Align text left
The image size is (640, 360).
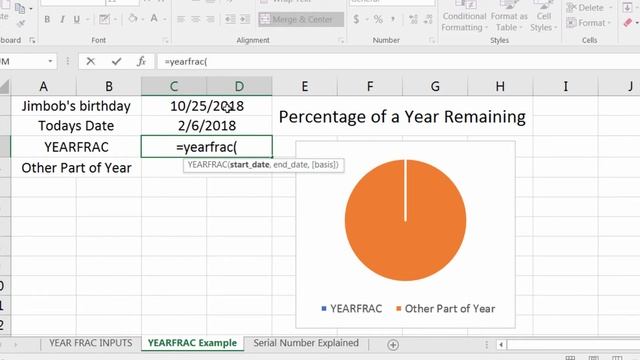(x=181, y=20)
